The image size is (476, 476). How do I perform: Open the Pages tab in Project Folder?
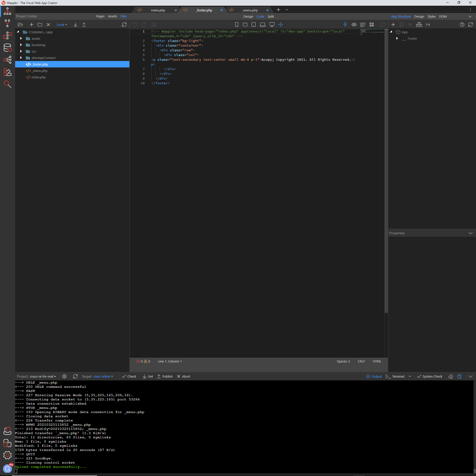[100, 16]
